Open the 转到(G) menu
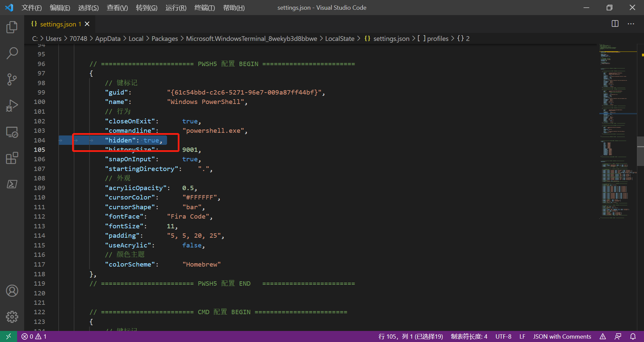This screenshot has width=644, height=342. pyautogui.click(x=147, y=7)
